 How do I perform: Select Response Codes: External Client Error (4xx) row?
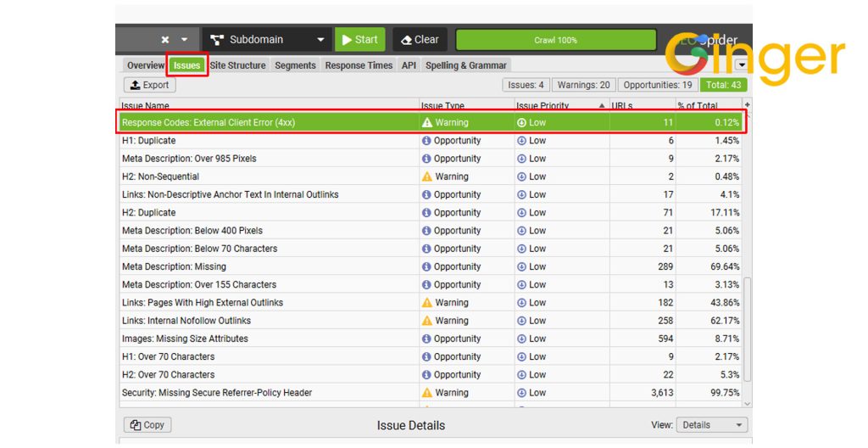click(x=431, y=122)
